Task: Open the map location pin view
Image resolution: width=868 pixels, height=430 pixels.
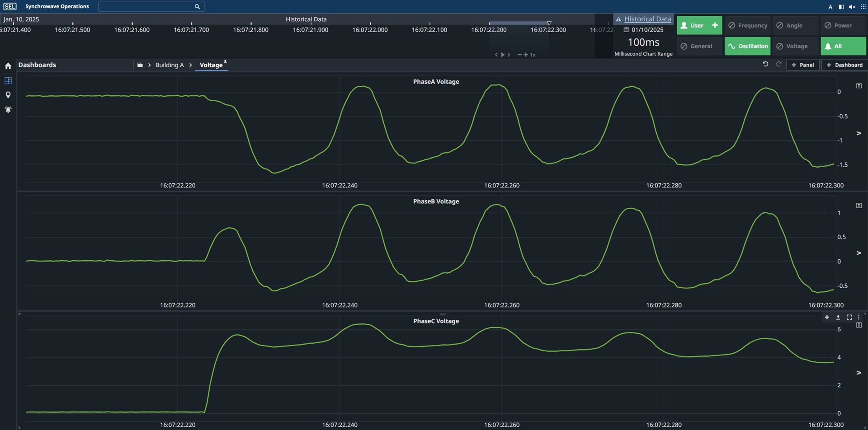Action: click(8, 95)
